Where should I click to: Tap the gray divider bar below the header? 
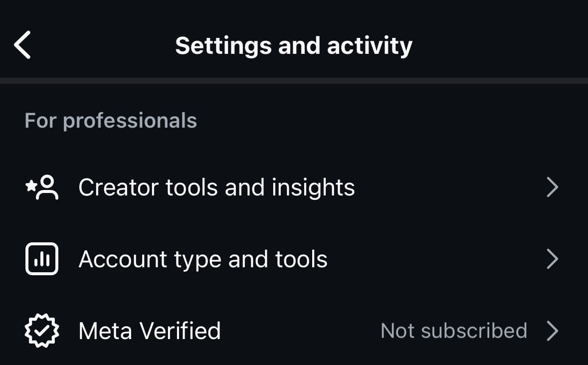click(294, 81)
